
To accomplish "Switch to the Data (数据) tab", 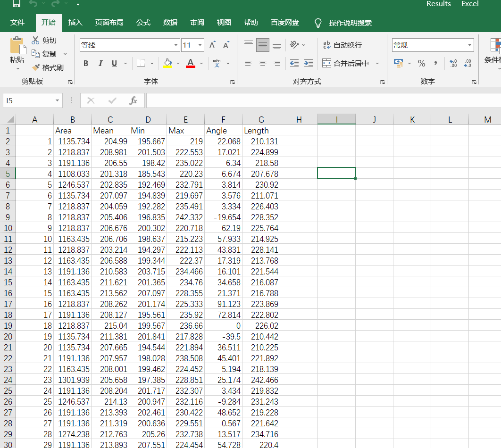I will (170, 23).
